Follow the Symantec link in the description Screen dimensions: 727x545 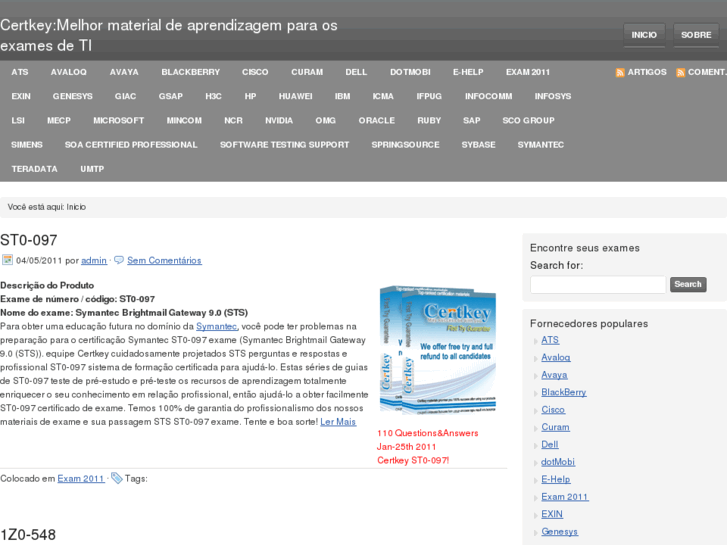tap(217, 327)
